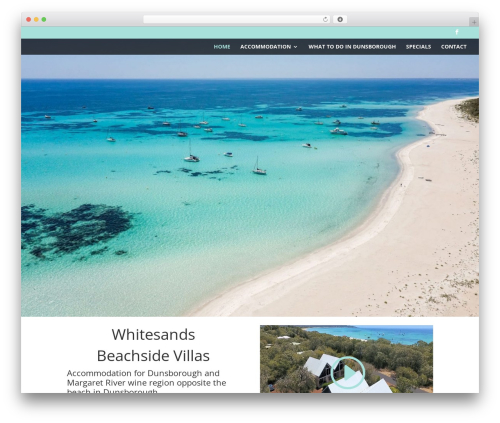Click the browser reload icon
500x423 pixels.
tap(325, 20)
